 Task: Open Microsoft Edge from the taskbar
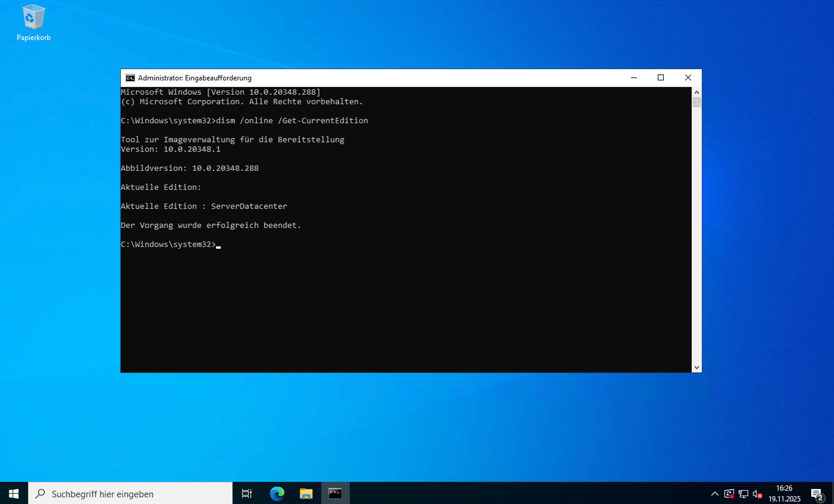click(x=277, y=494)
